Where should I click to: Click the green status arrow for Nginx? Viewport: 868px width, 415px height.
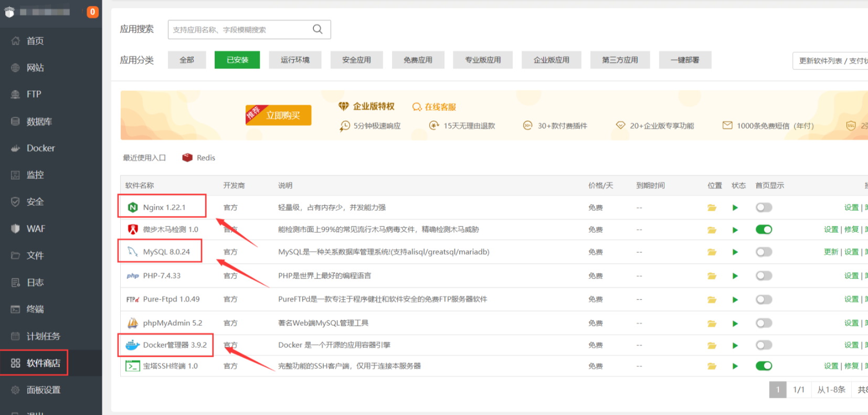(735, 207)
